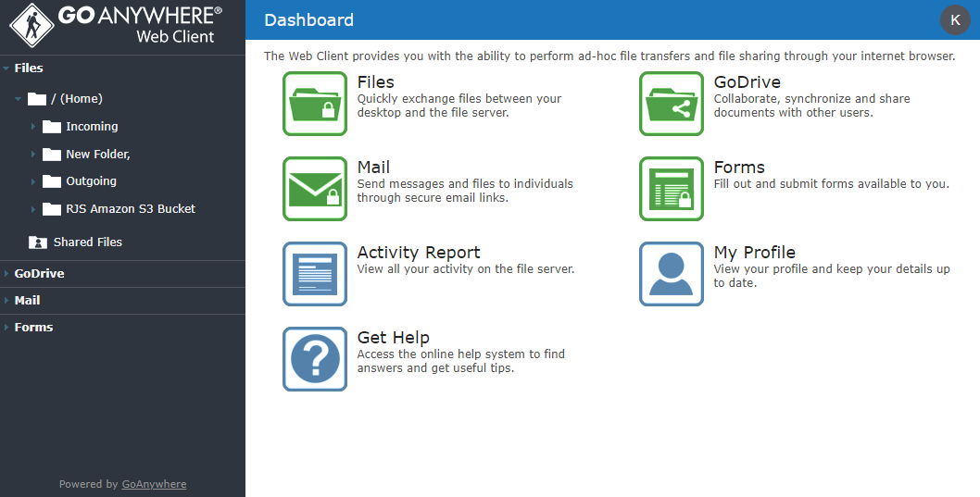Screen dimensions: 980x497
Task: Open the Activity Report icon
Action: (x=314, y=274)
